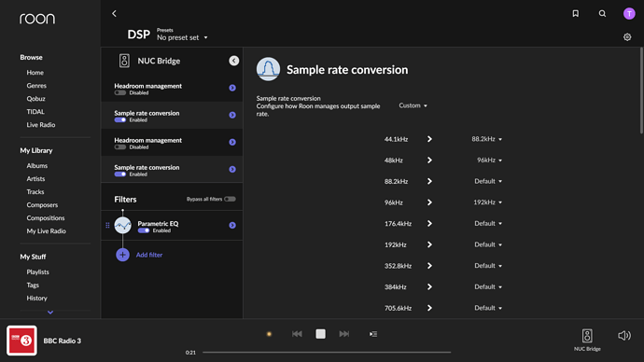Image resolution: width=644 pixels, height=362 pixels.
Task: Click the 192kHz row arrow
Action: (x=429, y=244)
